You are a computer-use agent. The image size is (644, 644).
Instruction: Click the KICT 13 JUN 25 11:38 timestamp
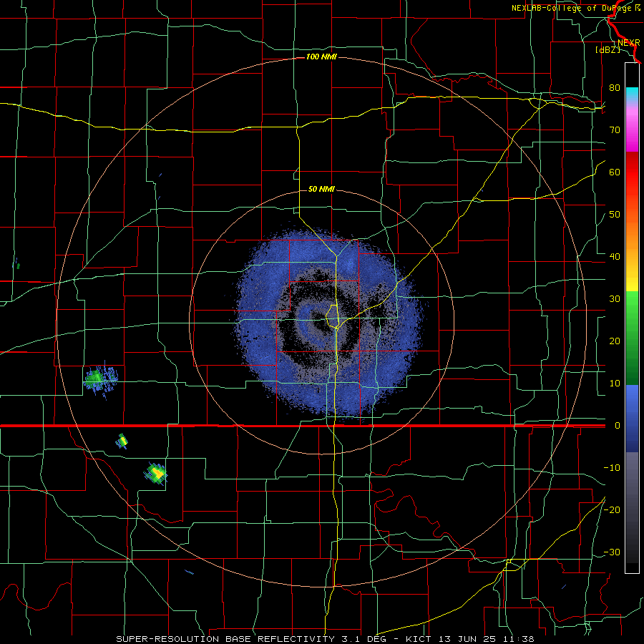point(470,639)
